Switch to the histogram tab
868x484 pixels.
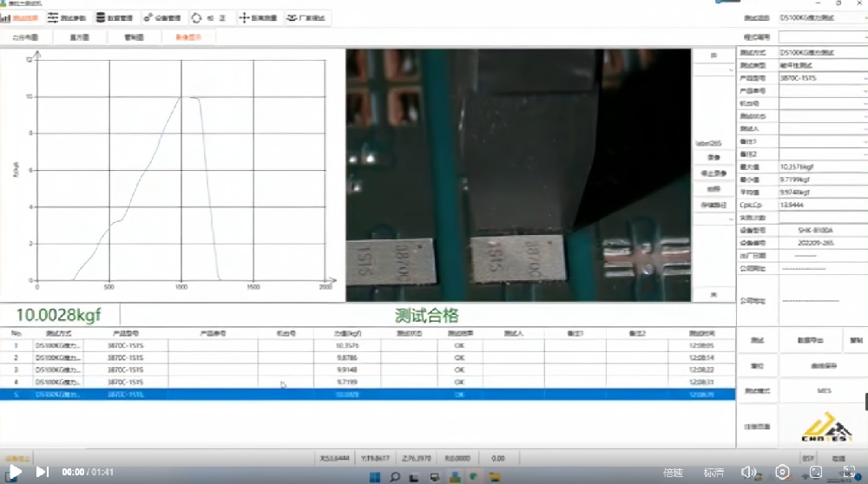79,37
